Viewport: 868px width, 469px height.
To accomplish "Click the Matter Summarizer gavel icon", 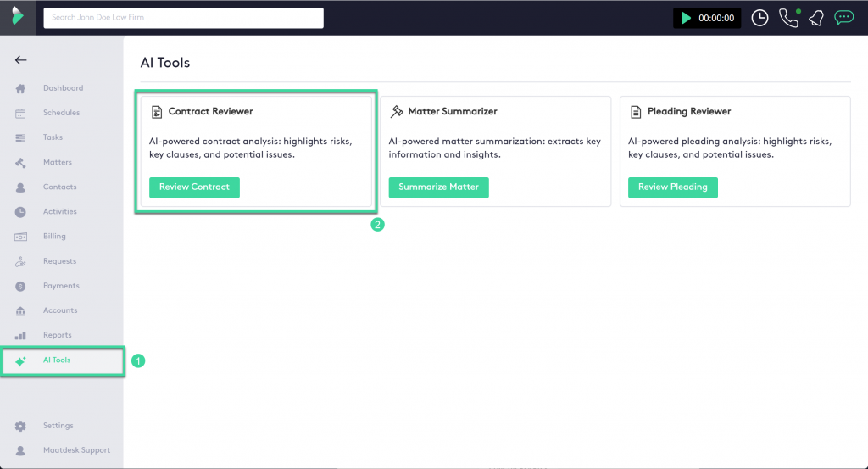I will pos(396,112).
